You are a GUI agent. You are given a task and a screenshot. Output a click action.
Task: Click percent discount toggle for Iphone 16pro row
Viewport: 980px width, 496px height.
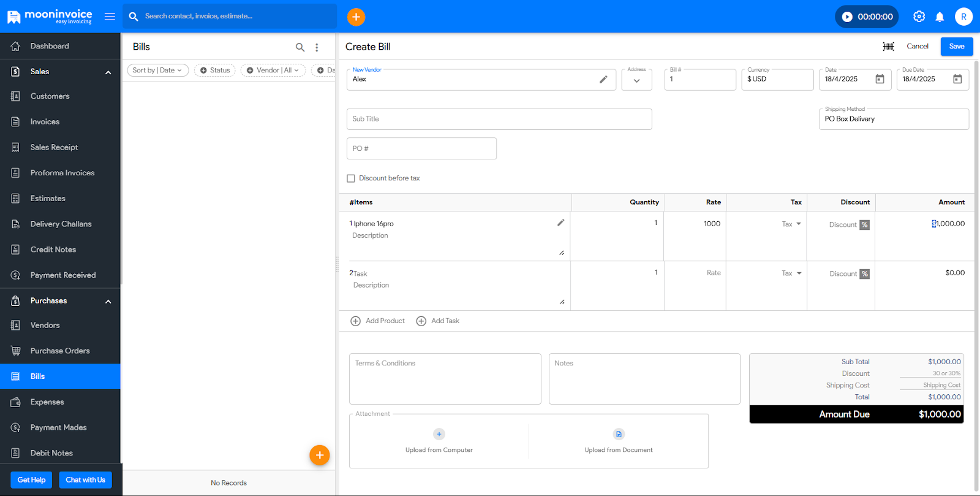(864, 225)
